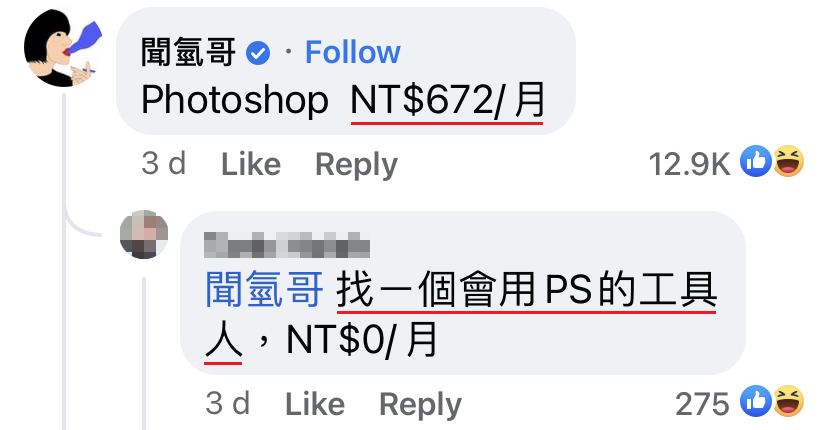Click the 3 d timestamp under the Photoshop comment
The height and width of the screenshot is (430, 828).
(x=164, y=164)
